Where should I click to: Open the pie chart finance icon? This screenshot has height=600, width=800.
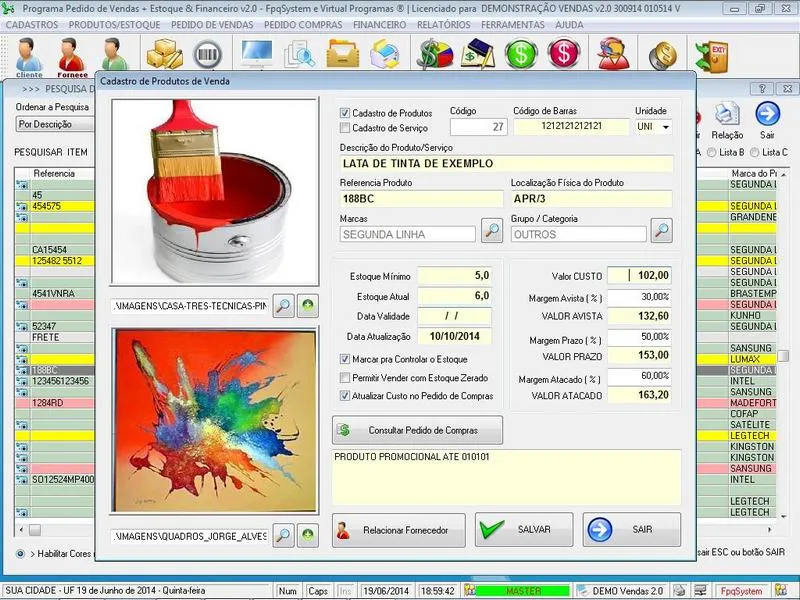433,55
